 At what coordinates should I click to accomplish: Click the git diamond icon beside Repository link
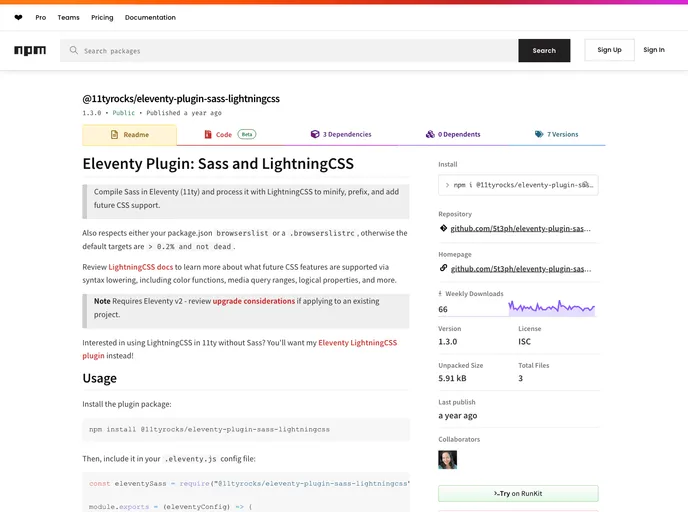(x=443, y=228)
